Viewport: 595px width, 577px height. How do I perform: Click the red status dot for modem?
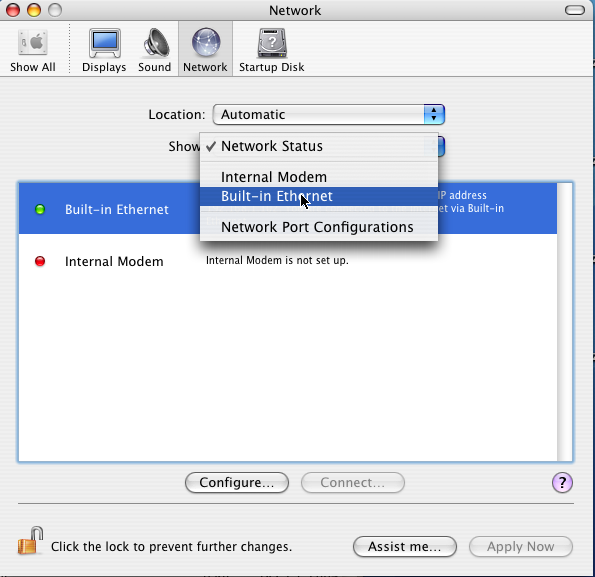[x=40, y=261]
